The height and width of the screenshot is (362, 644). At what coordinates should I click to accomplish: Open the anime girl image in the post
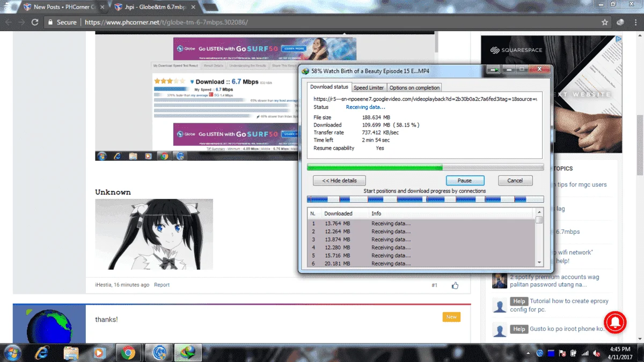[x=154, y=234]
